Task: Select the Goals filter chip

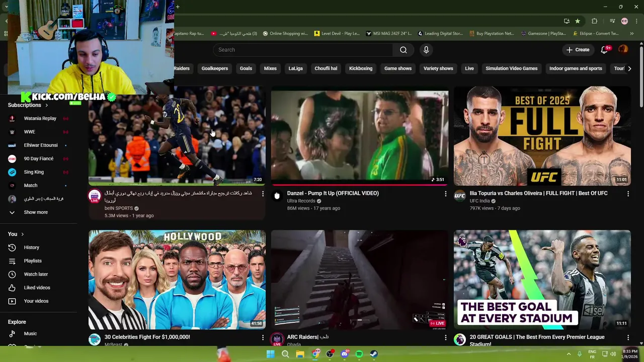Action: coord(246,68)
